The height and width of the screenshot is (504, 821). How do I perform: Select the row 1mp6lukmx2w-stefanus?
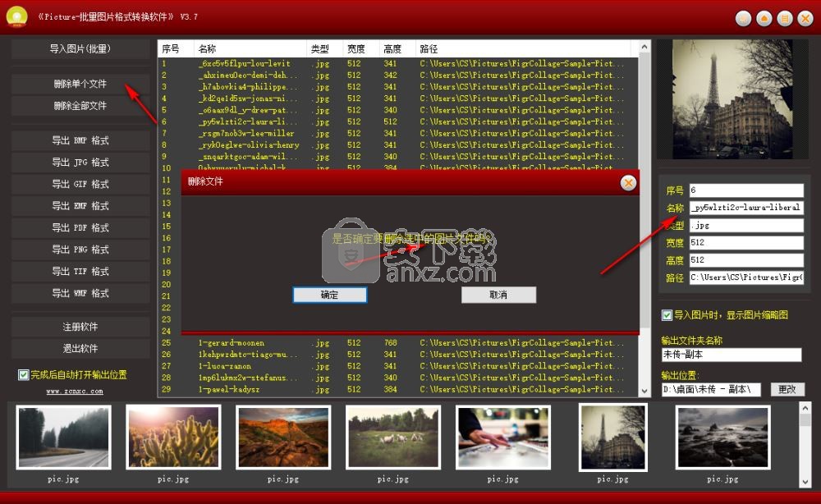point(398,378)
